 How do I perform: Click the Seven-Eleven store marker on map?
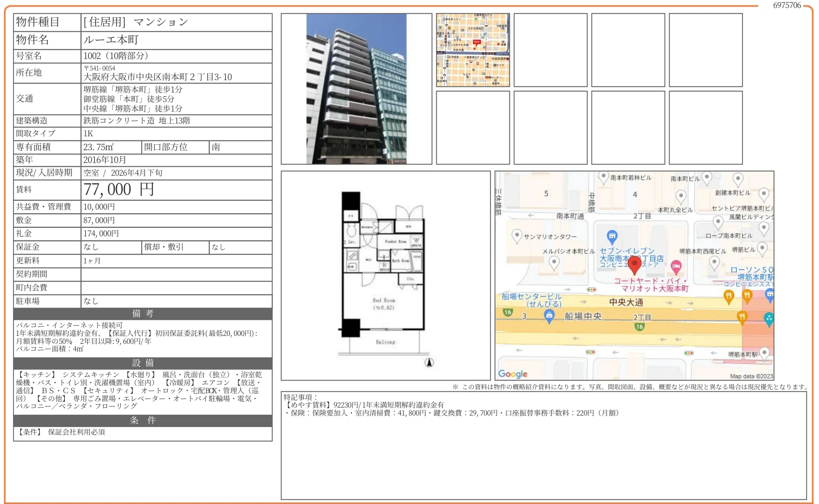click(612, 237)
